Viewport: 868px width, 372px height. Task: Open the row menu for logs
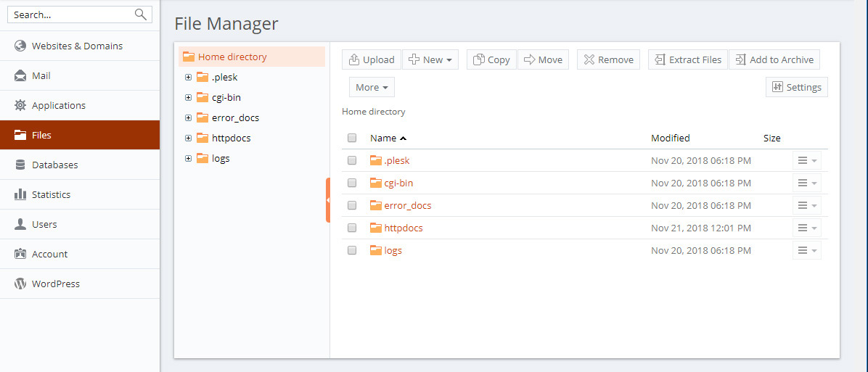[807, 250]
